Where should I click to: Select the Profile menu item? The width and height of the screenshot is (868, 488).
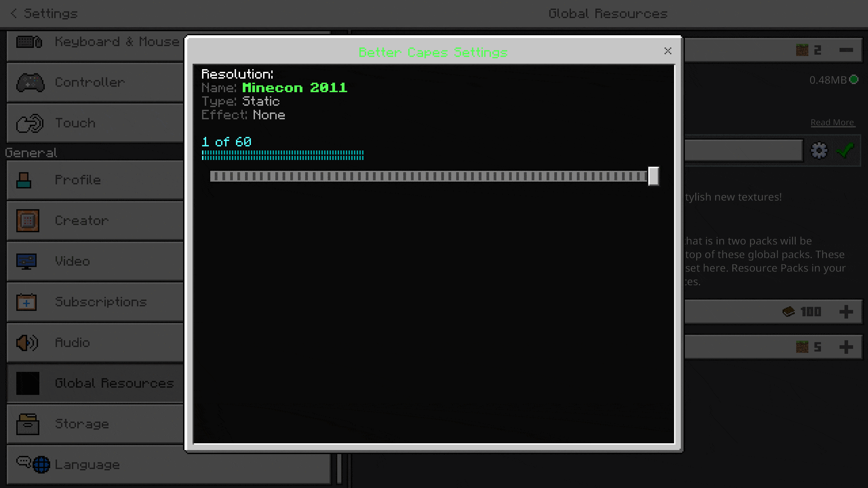pos(95,180)
